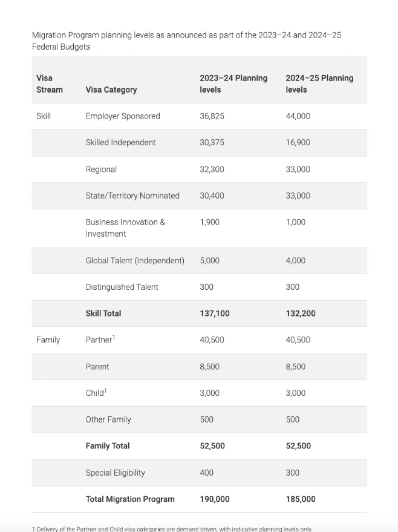Click the "Special Eligibility" category cell

tap(115, 473)
